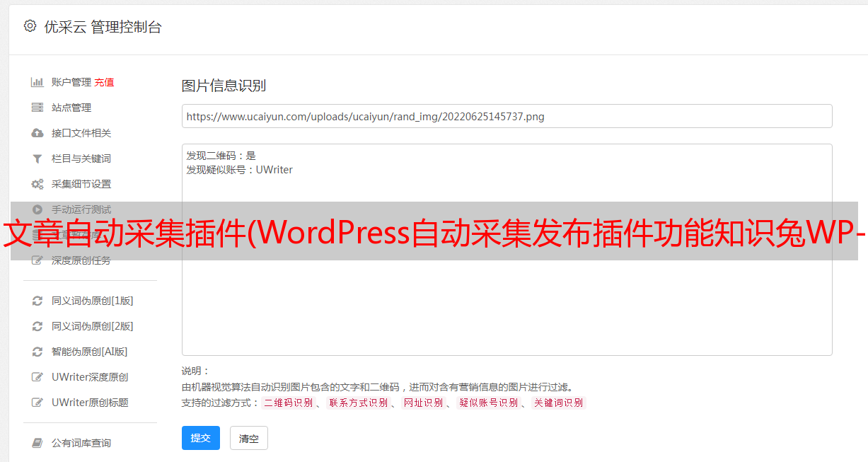Click the 发现疑似账号：UWriter result line
Image resolution: width=868 pixels, height=462 pixels.
pos(240,170)
